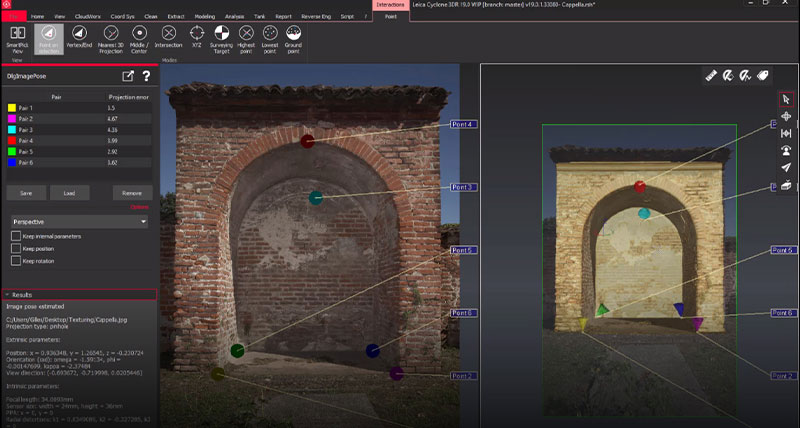800x428 pixels.
Task: Check the Keep position option
Action: pos(16,248)
